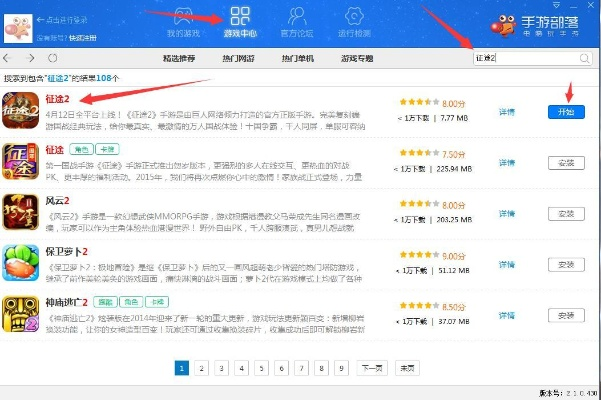The width and height of the screenshot is (601, 400).
Task: Go to results page 5
Action: (x=261, y=368)
